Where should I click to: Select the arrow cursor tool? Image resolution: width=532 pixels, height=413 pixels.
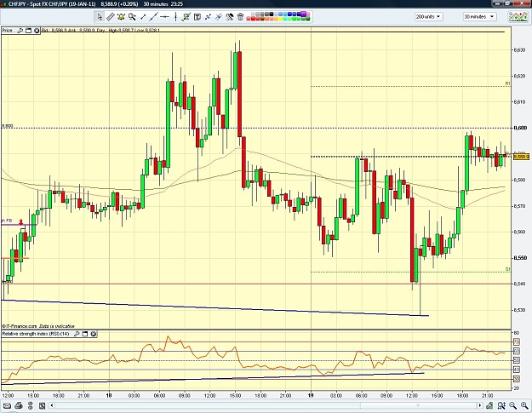pyautogui.click(x=99, y=16)
